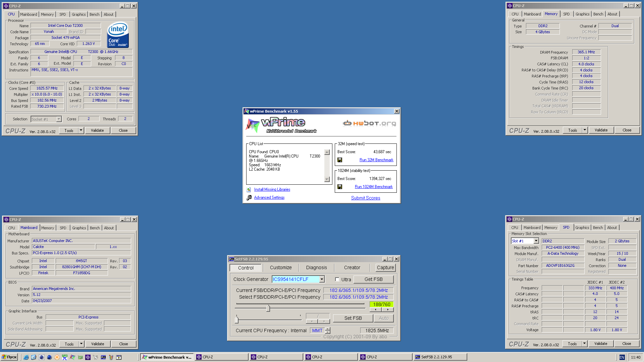
Task: Click Capture button in SetFSB
Action: point(385,267)
